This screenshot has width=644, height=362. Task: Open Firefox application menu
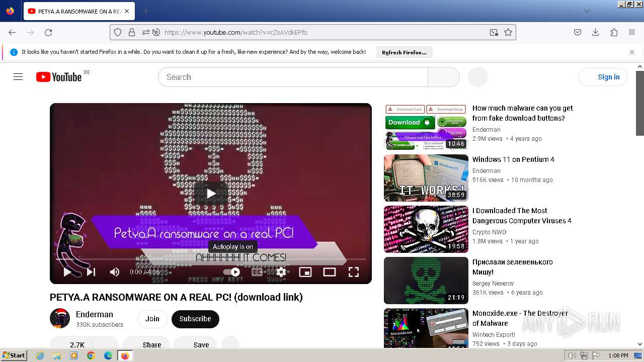click(x=632, y=32)
